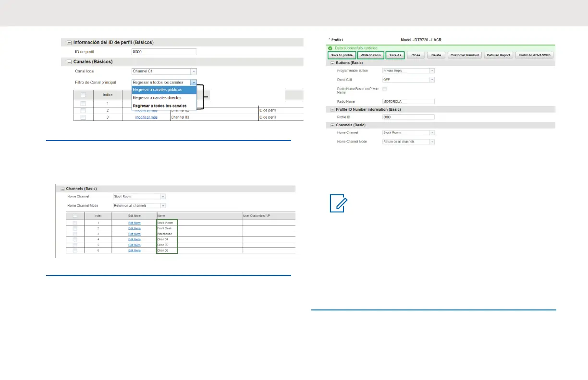The height and width of the screenshot is (380, 588).
Task: Click the Write to radio button
Action: [370, 55]
